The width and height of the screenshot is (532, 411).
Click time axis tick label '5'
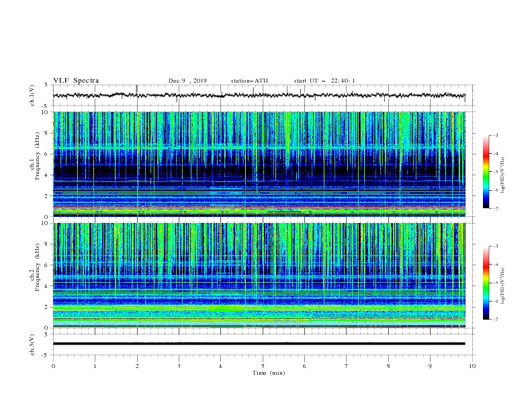pyautogui.click(x=263, y=366)
